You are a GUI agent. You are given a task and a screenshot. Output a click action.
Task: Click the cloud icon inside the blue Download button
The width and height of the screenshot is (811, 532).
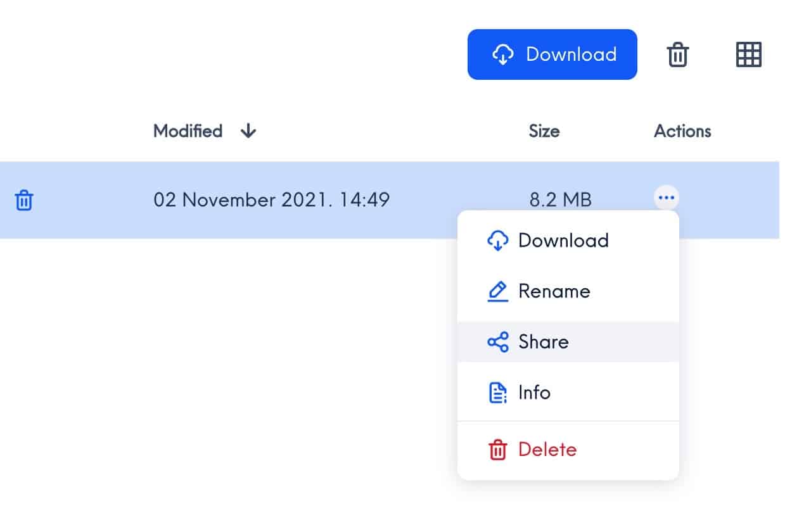[x=502, y=54]
